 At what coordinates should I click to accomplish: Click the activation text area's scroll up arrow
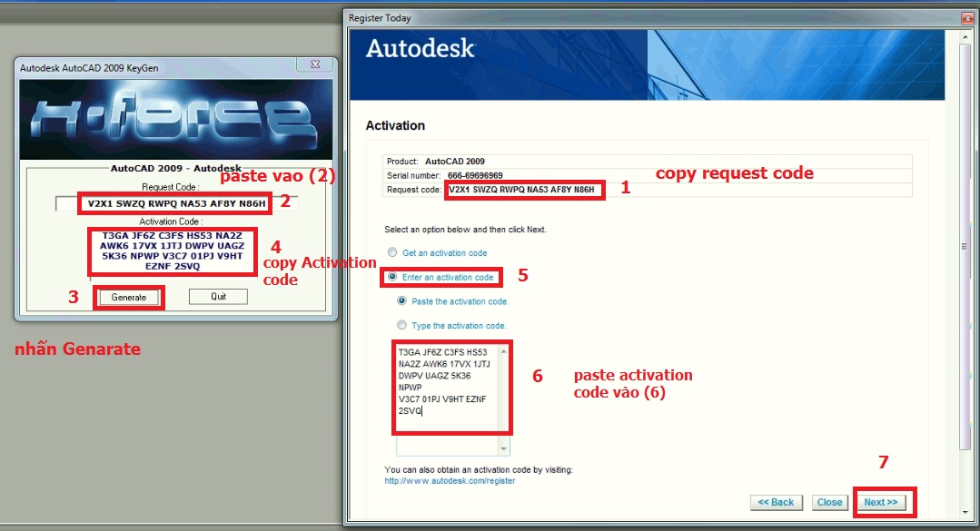[505, 349]
